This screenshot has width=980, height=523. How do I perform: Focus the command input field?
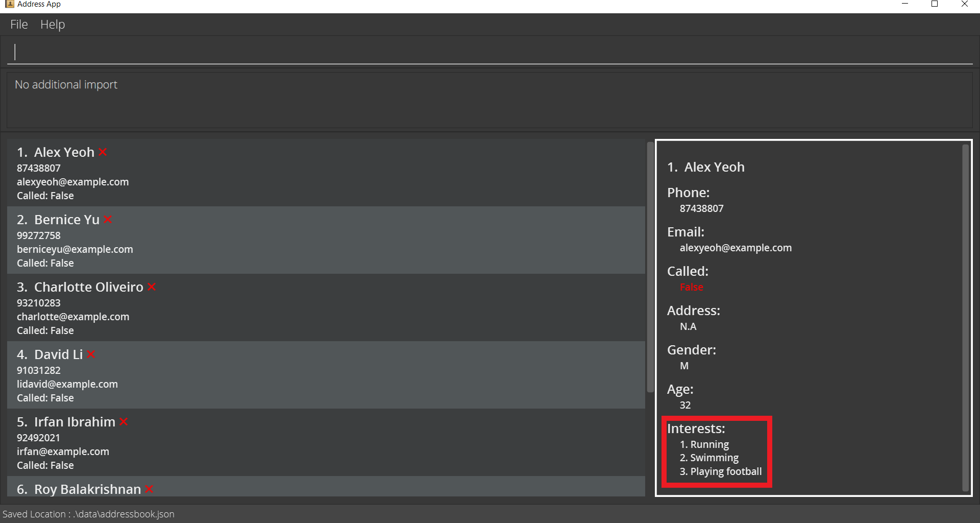click(490, 52)
